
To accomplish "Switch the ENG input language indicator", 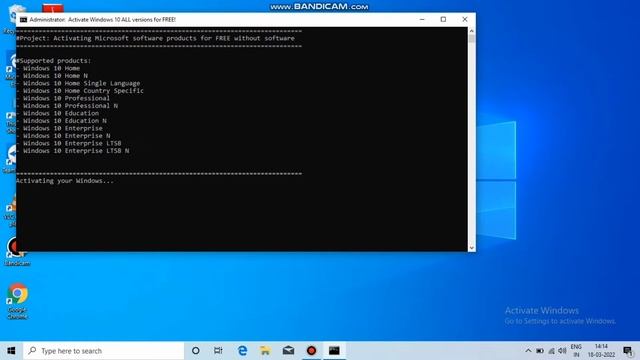I will pyautogui.click(x=576, y=351).
